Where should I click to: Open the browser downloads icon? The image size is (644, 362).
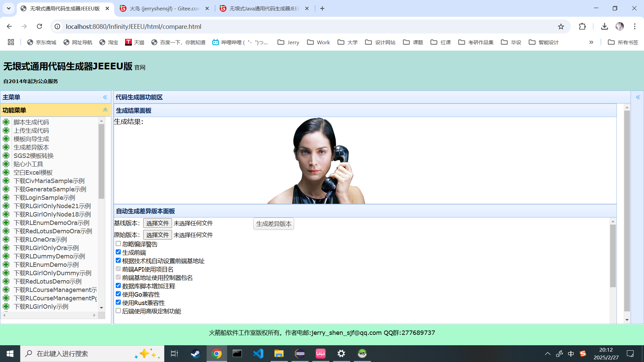pyautogui.click(x=604, y=26)
